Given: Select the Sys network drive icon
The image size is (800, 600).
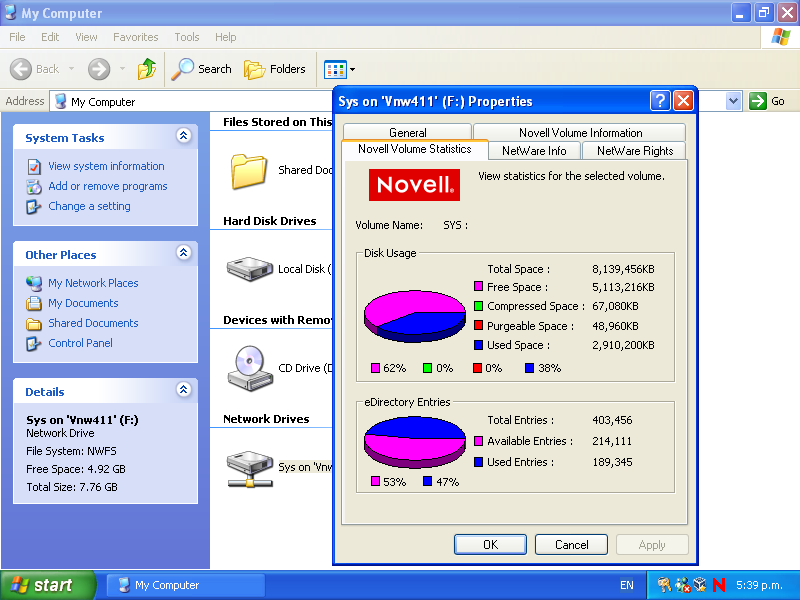Looking at the screenshot, I should 249,468.
